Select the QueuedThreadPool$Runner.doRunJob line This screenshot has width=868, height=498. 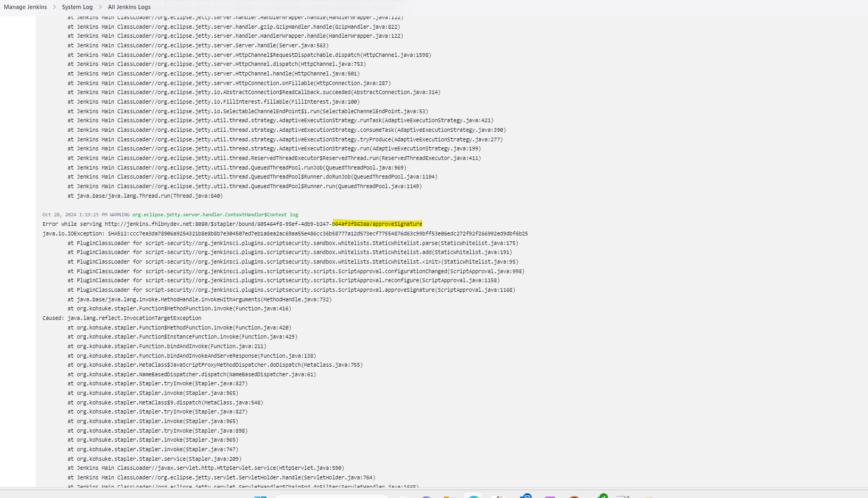tap(253, 176)
